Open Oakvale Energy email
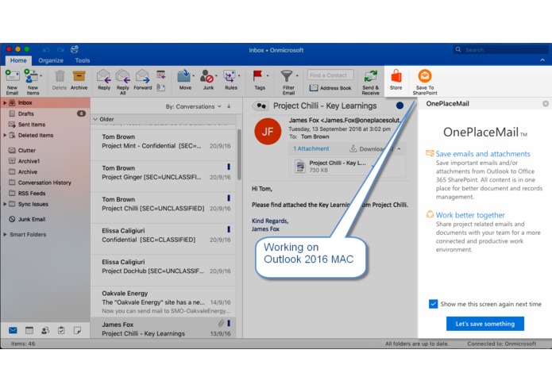The width and height of the screenshot is (552, 392). (164, 302)
